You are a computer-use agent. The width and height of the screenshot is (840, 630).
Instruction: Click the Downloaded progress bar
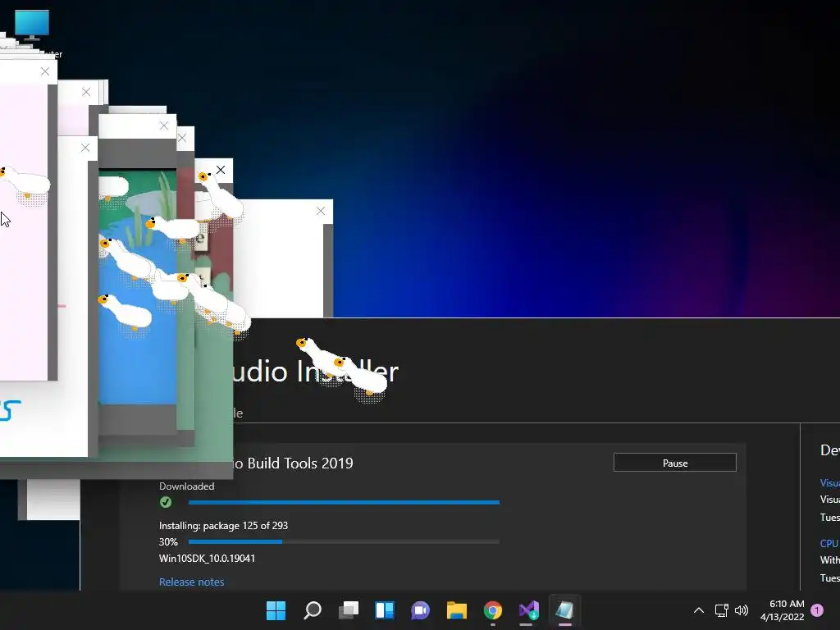344,503
